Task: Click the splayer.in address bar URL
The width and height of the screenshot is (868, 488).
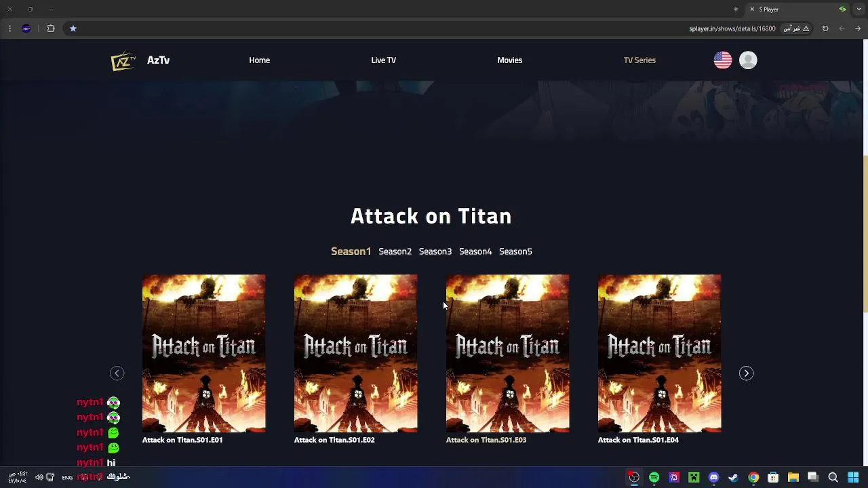Action: (732, 28)
